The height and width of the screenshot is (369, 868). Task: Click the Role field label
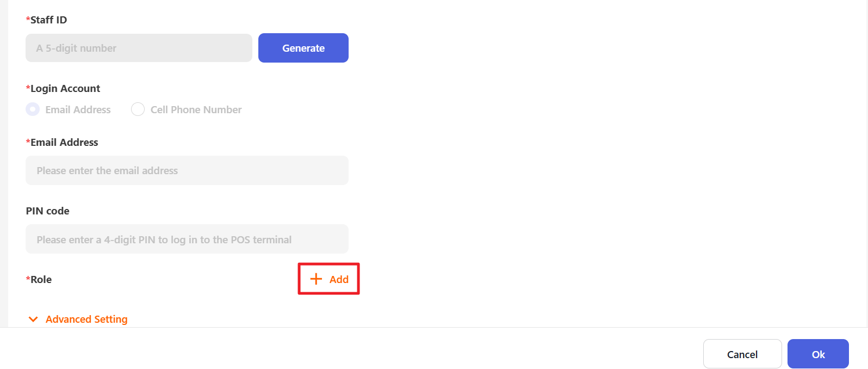pos(41,280)
